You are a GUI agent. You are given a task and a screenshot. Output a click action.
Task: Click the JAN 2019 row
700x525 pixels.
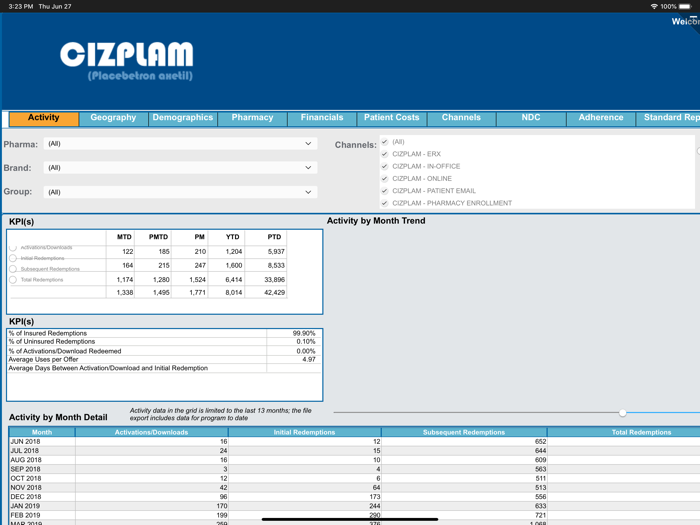click(x=354, y=506)
